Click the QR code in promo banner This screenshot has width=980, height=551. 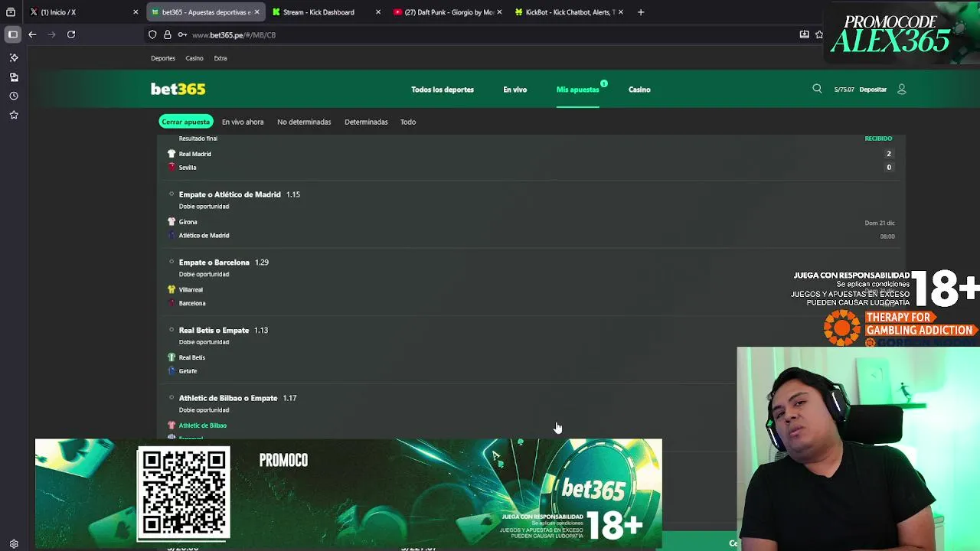click(x=184, y=494)
